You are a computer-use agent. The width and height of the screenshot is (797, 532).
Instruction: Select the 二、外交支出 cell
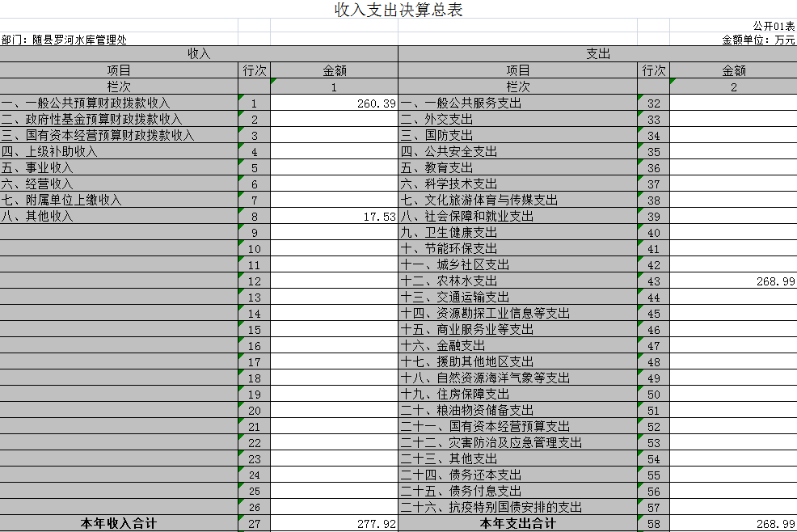tap(518, 120)
